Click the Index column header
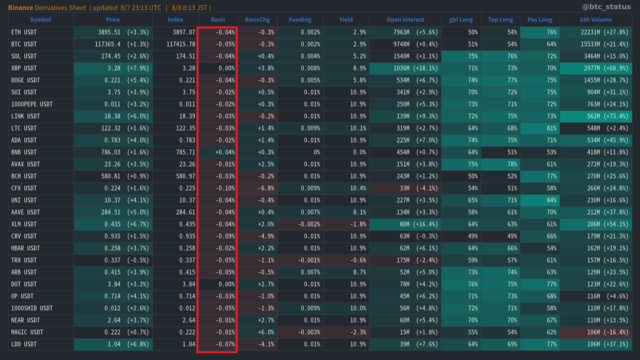Viewport: 640px width, 360px height. click(x=175, y=20)
